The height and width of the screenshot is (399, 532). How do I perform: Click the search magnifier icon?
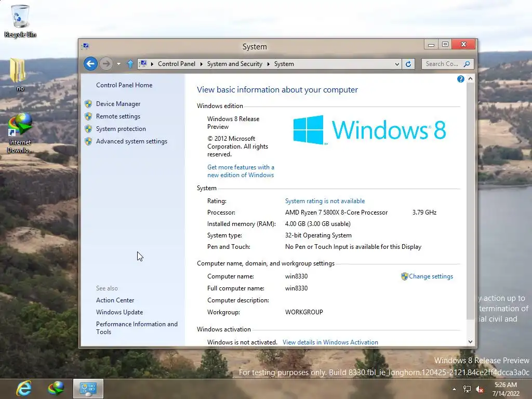coord(467,64)
